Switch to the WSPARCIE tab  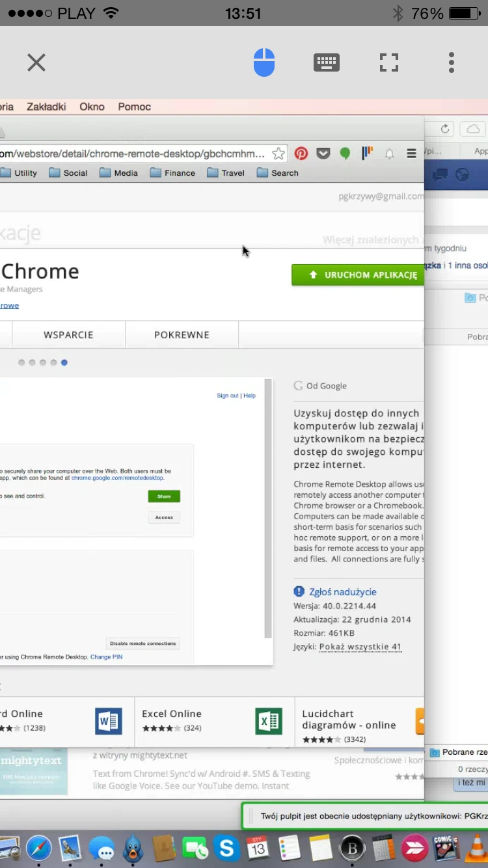(x=68, y=334)
